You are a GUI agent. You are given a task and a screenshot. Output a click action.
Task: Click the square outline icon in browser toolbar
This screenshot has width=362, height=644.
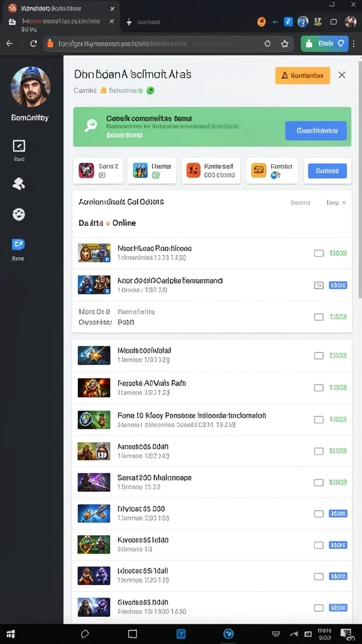(333, 22)
